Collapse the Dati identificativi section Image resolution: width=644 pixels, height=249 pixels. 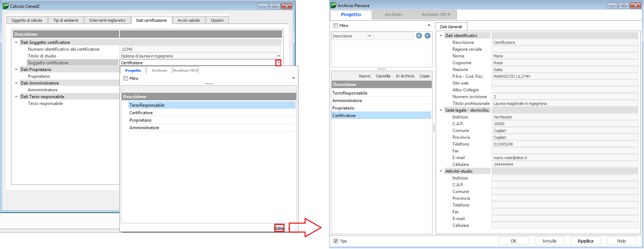[x=441, y=36]
